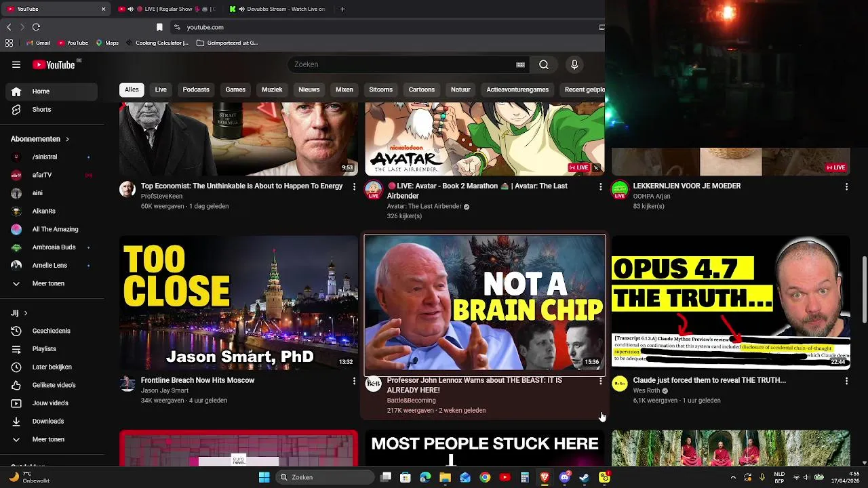This screenshot has height=488, width=868.
Task: Expand Meer tonen under Jij section
Action: click(x=52, y=439)
